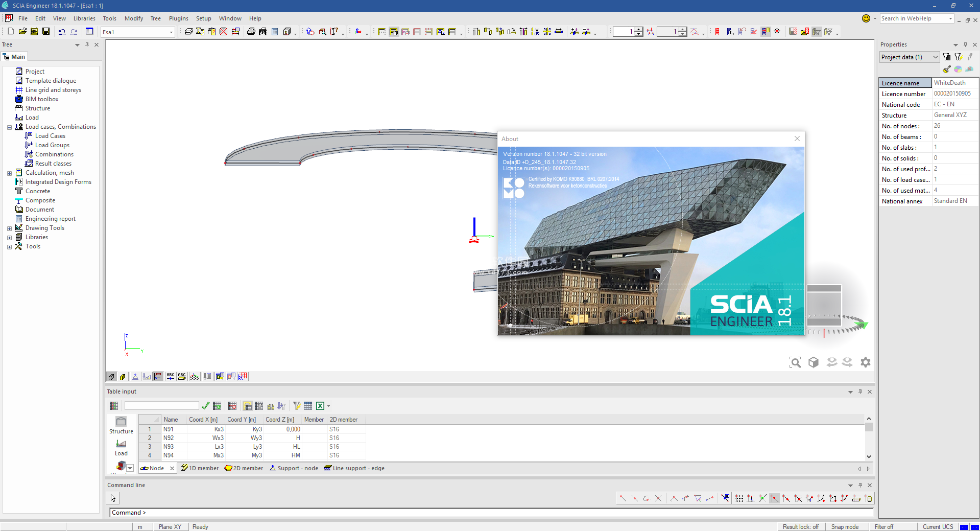Switch to the 1D member tab

click(200, 468)
